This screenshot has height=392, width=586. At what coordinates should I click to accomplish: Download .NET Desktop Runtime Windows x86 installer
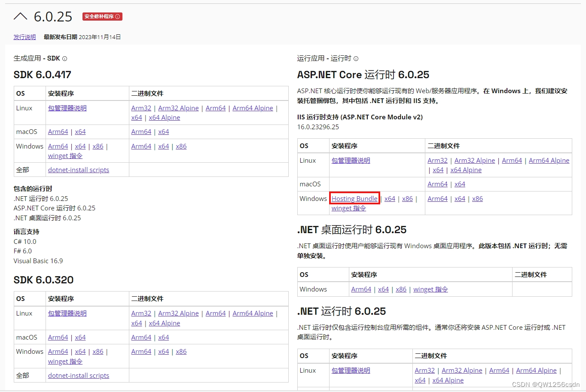point(401,289)
